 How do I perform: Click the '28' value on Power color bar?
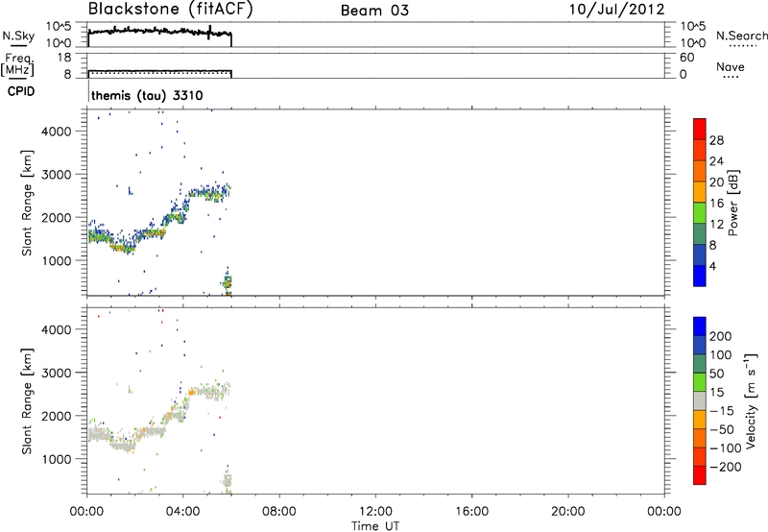point(716,140)
